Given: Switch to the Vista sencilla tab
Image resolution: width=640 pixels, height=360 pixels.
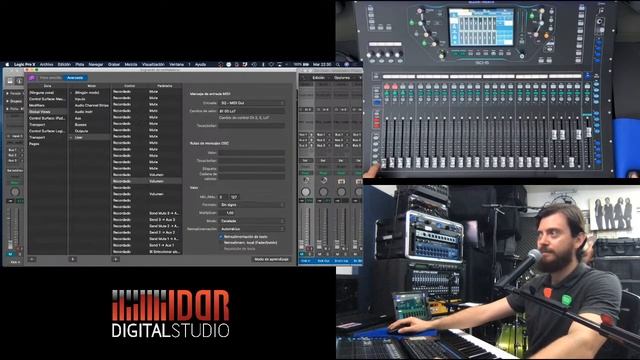Looking at the screenshot, I should tap(50, 78).
